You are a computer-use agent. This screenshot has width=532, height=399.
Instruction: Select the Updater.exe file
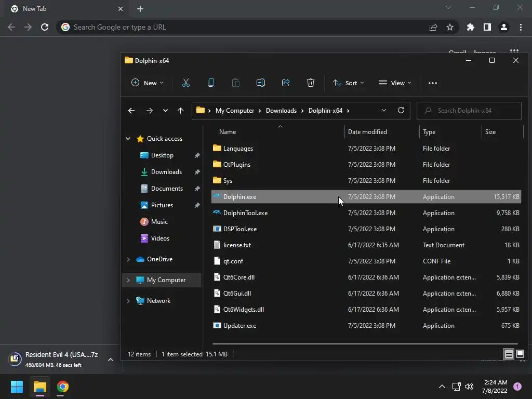pyautogui.click(x=366, y=326)
